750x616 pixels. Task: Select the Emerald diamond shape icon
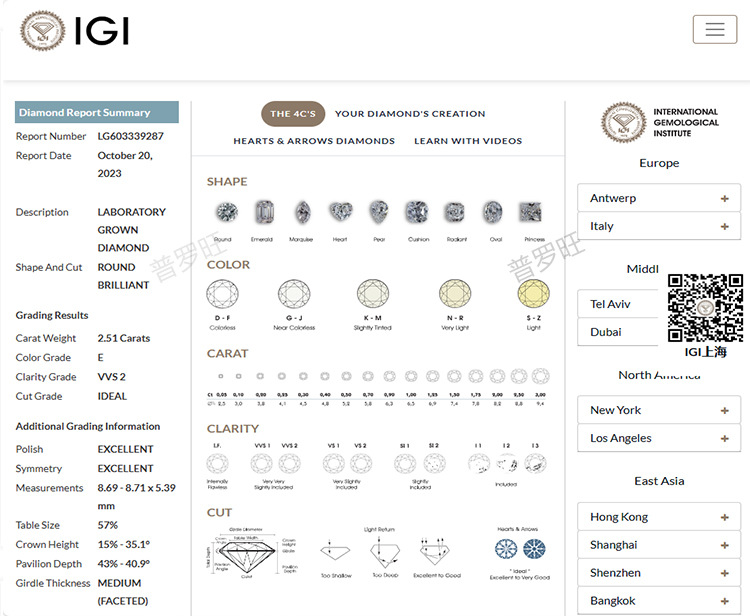[x=265, y=212]
